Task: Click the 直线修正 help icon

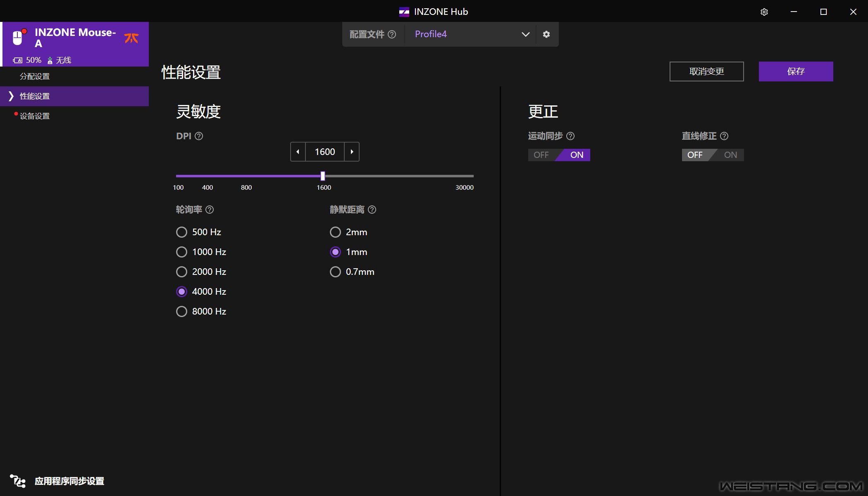Action: pyautogui.click(x=724, y=136)
